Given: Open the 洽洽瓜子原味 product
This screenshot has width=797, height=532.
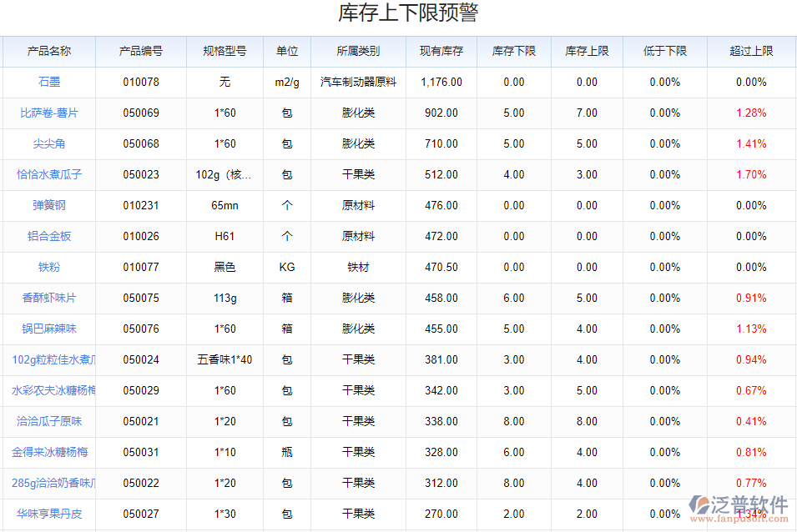Looking at the screenshot, I should tap(48, 421).
